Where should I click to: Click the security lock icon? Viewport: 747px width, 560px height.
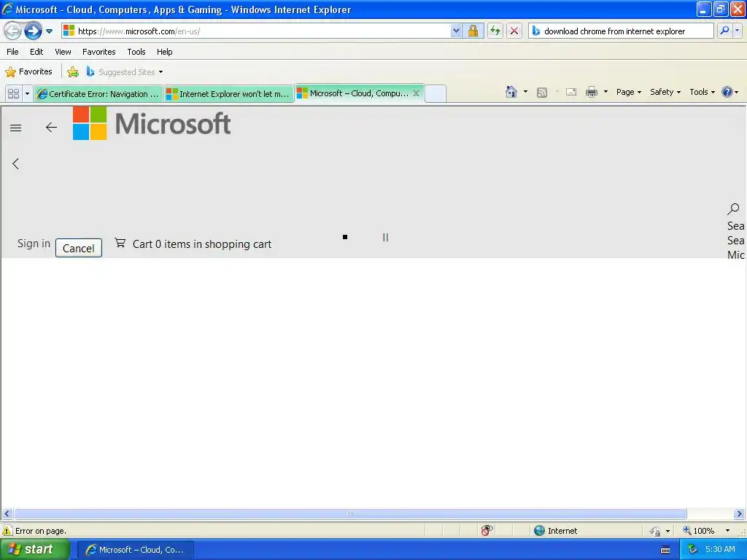pyautogui.click(x=473, y=31)
